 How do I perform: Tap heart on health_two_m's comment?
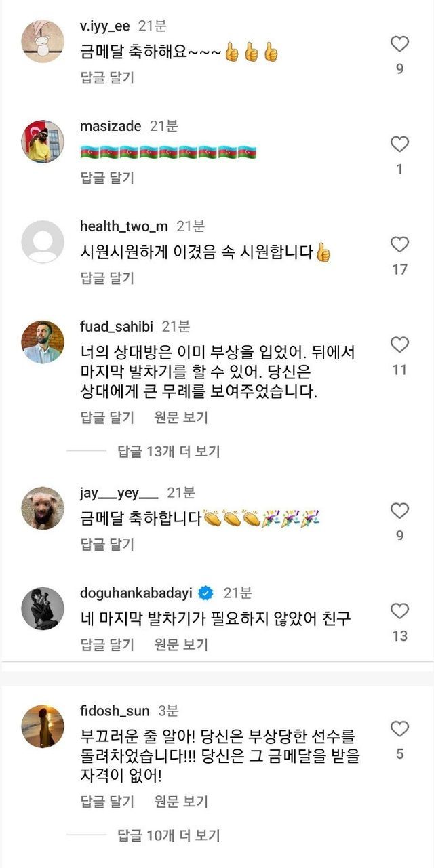(399, 245)
